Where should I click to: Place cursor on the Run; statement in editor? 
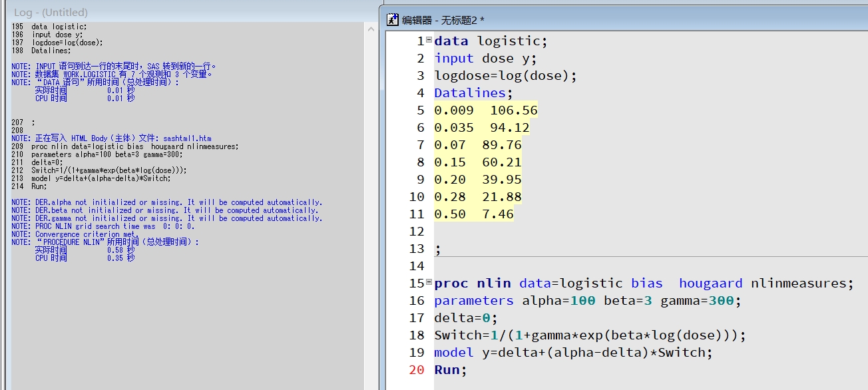click(x=451, y=370)
